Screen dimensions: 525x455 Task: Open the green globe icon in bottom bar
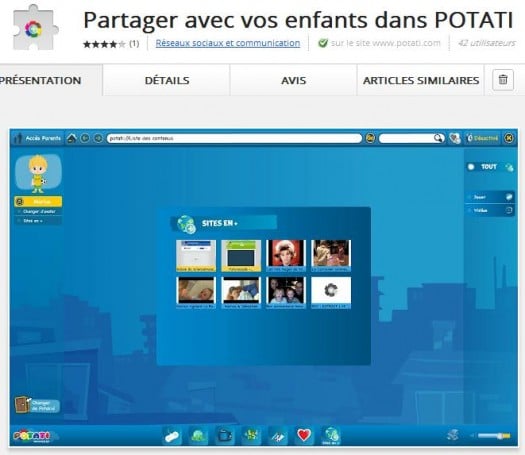198,436
